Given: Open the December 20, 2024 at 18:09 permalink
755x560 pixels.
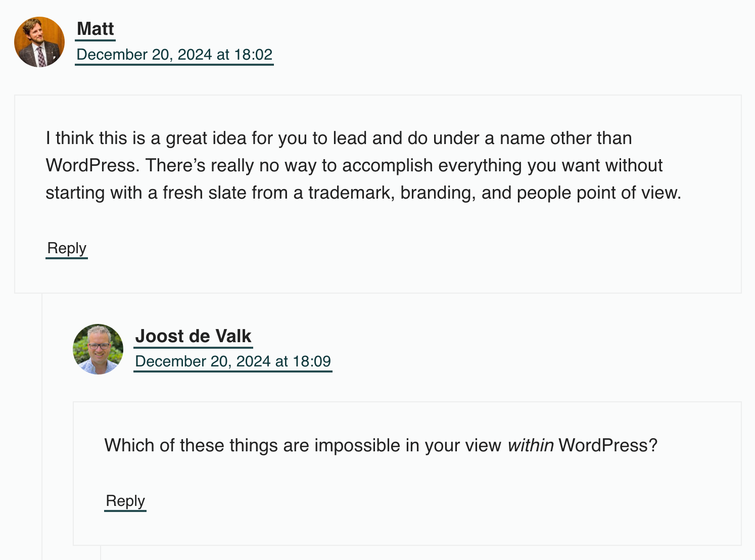Looking at the screenshot, I should click(233, 362).
